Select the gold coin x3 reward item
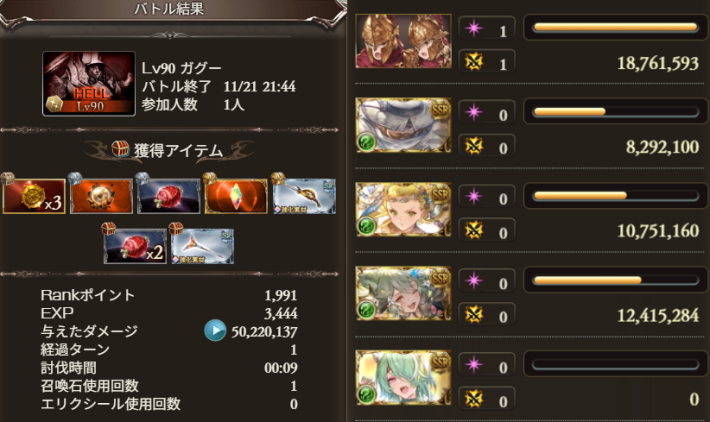The height and width of the screenshot is (422, 710). [x=34, y=196]
